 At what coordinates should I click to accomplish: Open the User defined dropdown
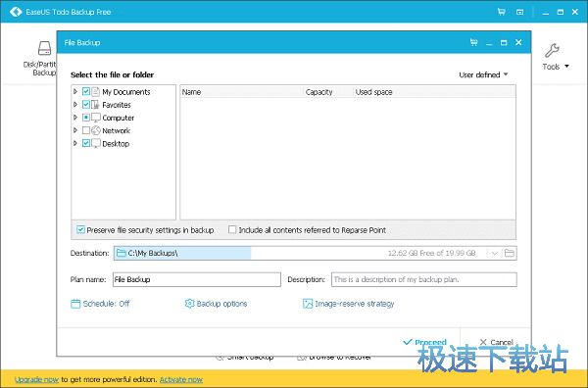[x=483, y=74]
